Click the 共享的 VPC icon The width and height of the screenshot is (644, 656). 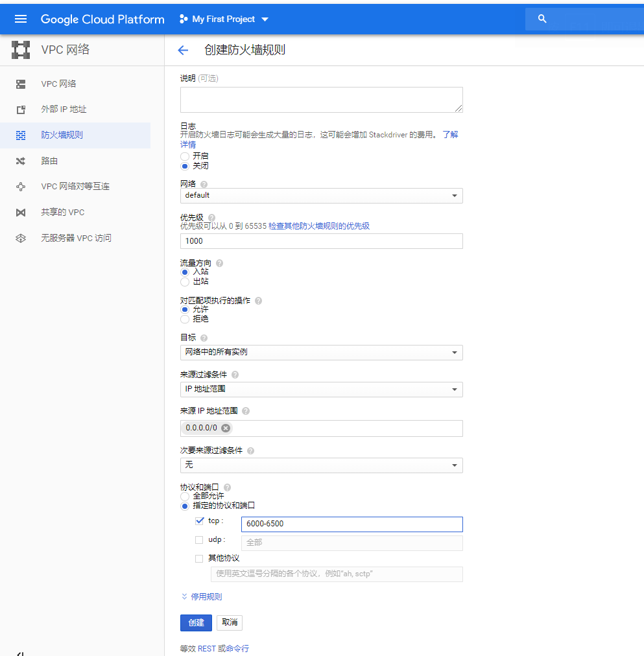click(x=21, y=213)
